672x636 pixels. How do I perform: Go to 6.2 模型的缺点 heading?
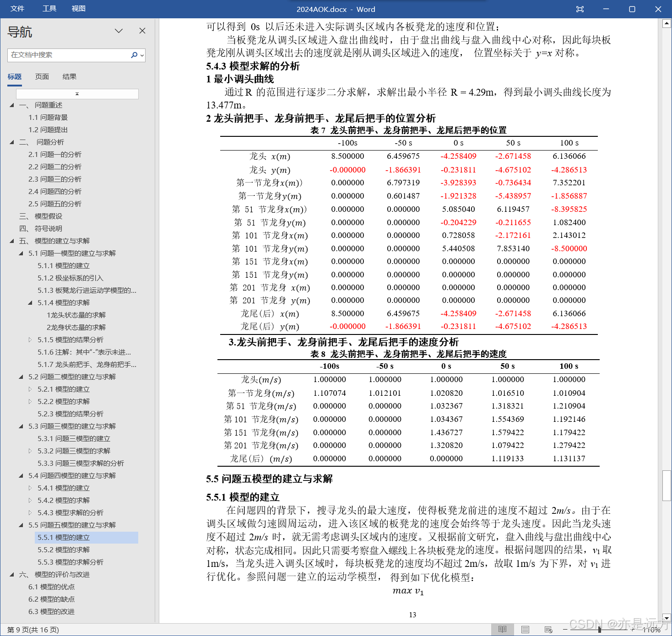pos(51,599)
